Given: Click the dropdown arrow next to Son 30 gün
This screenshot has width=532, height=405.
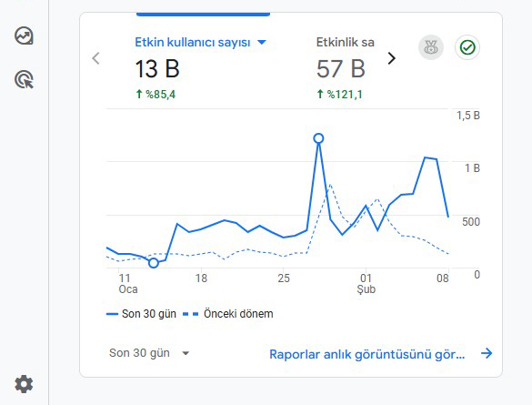Looking at the screenshot, I should [186, 353].
